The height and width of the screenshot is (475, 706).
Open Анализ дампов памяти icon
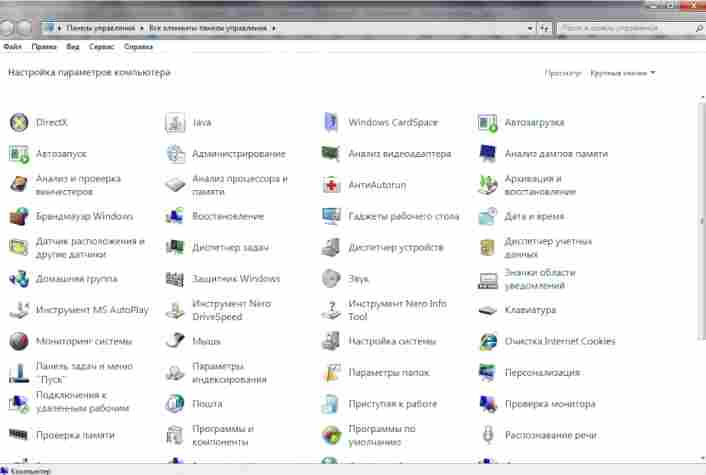click(488, 154)
